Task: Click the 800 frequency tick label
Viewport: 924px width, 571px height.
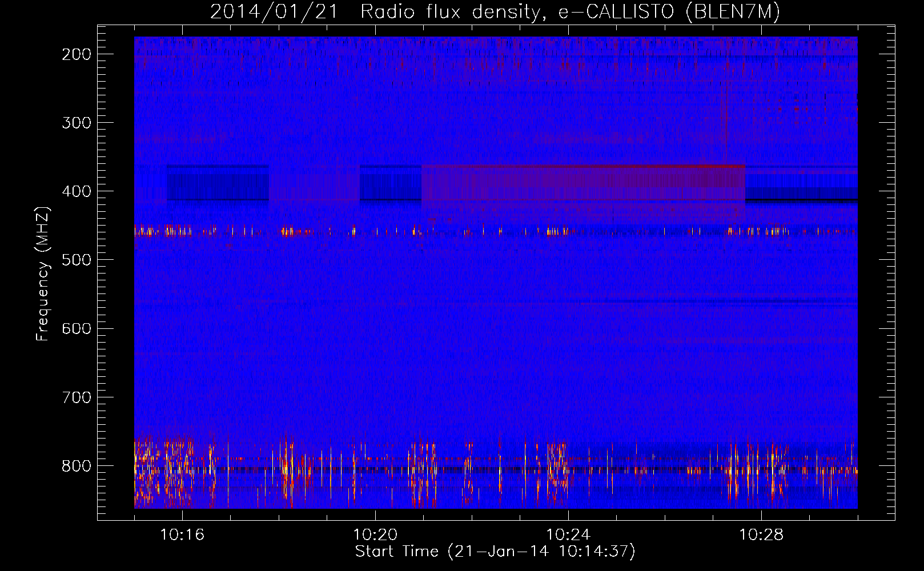Action: 77,465
